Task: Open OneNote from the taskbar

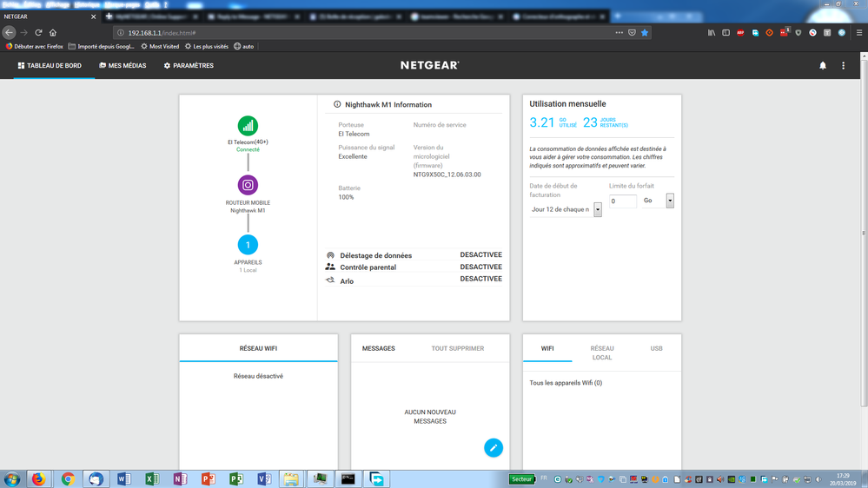Action: (x=181, y=478)
